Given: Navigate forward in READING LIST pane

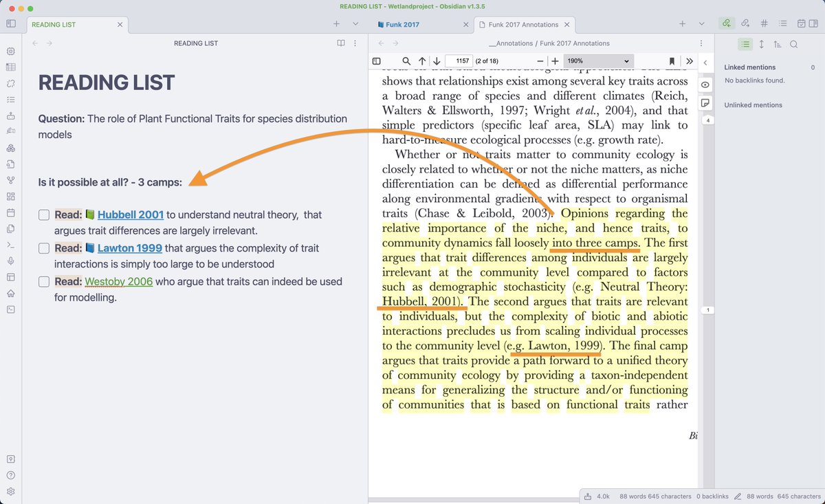Looking at the screenshot, I should coord(49,43).
